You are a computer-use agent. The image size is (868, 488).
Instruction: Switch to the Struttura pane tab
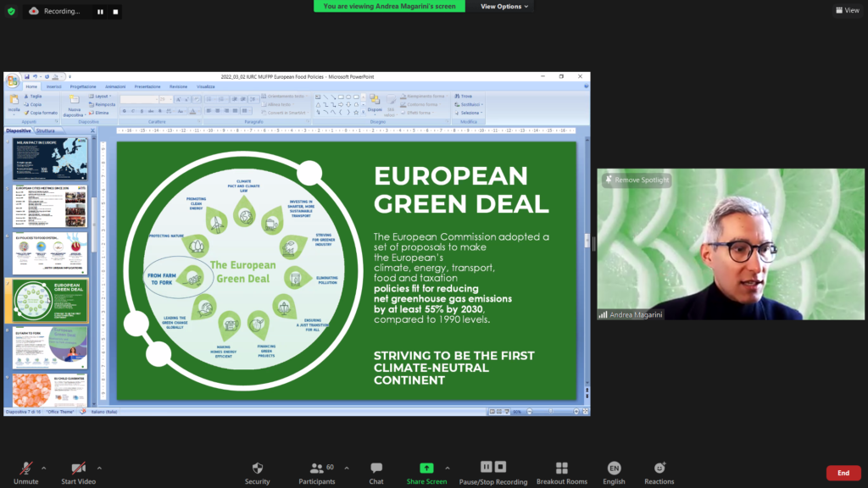pyautogui.click(x=46, y=130)
